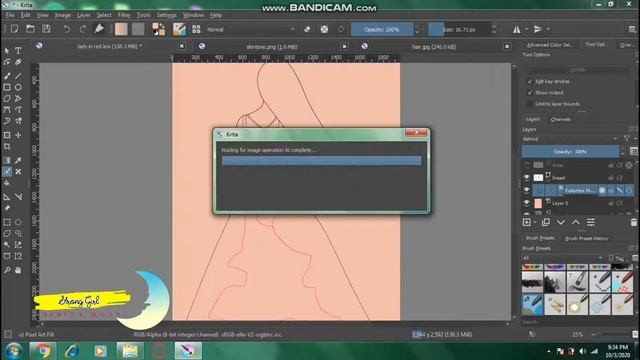Redo the last action

(x=83, y=29)
